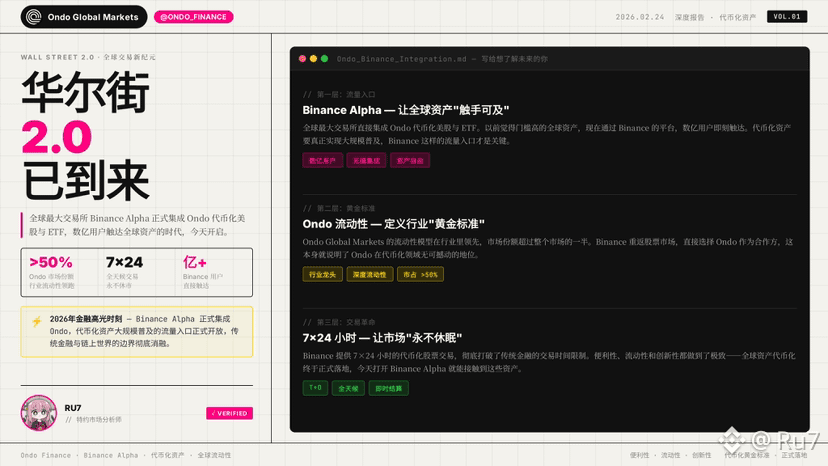Click the 已到来 headline text
The image size is (828, 466).
(86, 181)
